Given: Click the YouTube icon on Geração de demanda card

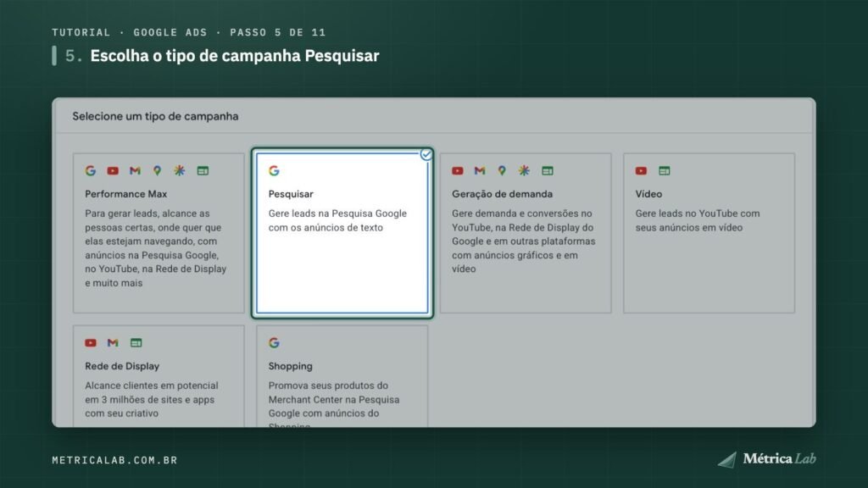Looking at the screenshot, I should pyautogui.click(x=457, y=171).
